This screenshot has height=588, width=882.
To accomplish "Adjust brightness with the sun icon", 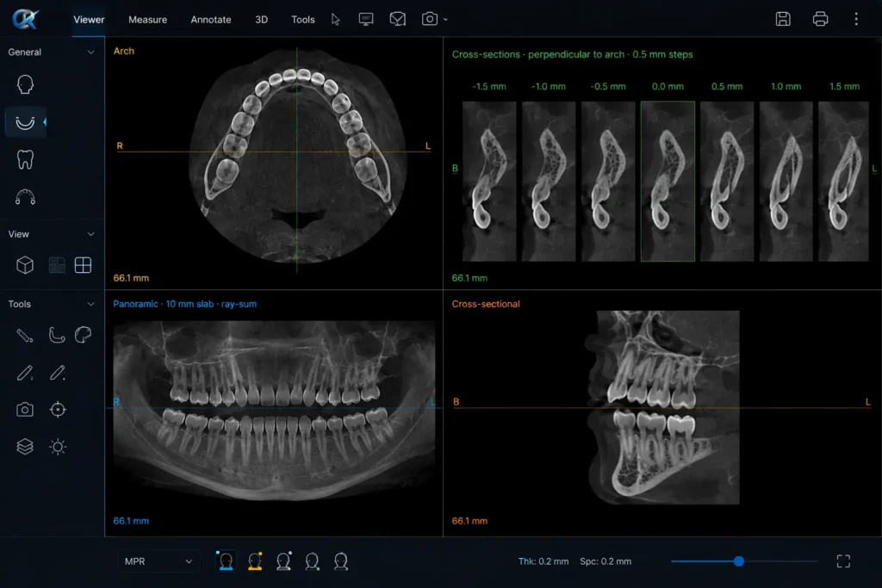I will pyautogui.click(x=58, y=447).
